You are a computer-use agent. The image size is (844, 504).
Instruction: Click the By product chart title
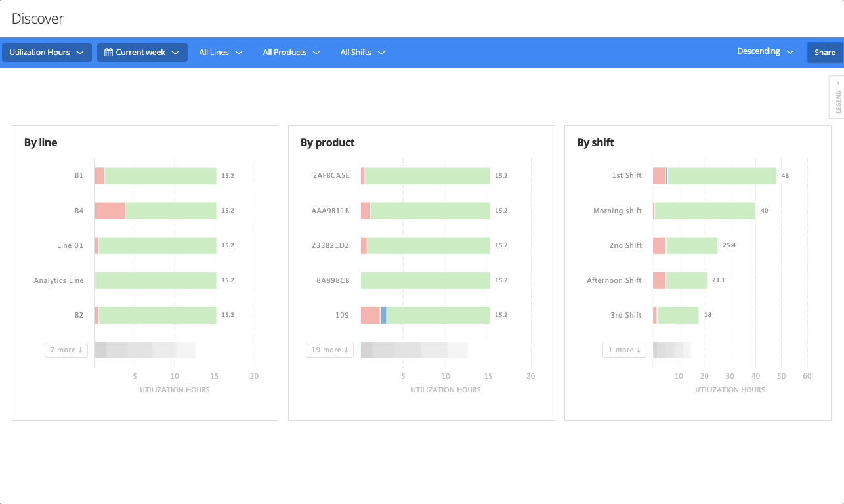(327, 142)
